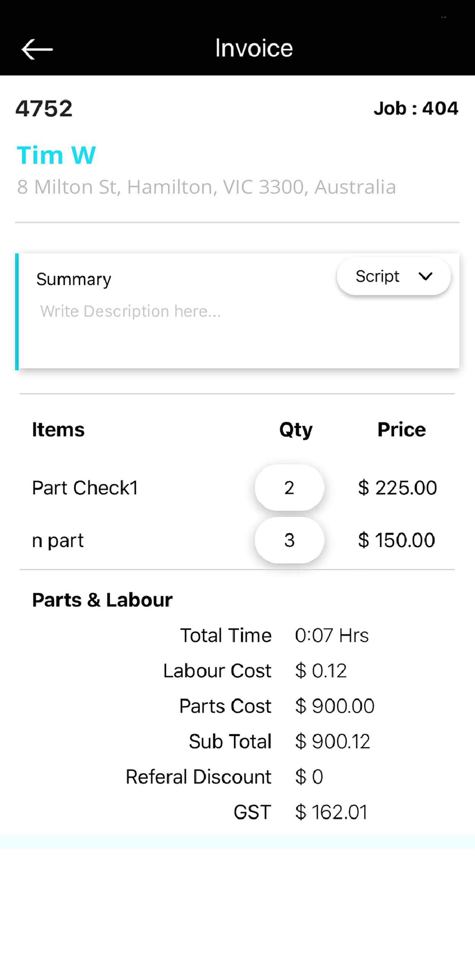475x980 pixels.
Task: Edit quantity field for Part Check1
Action: pos(289,487)
